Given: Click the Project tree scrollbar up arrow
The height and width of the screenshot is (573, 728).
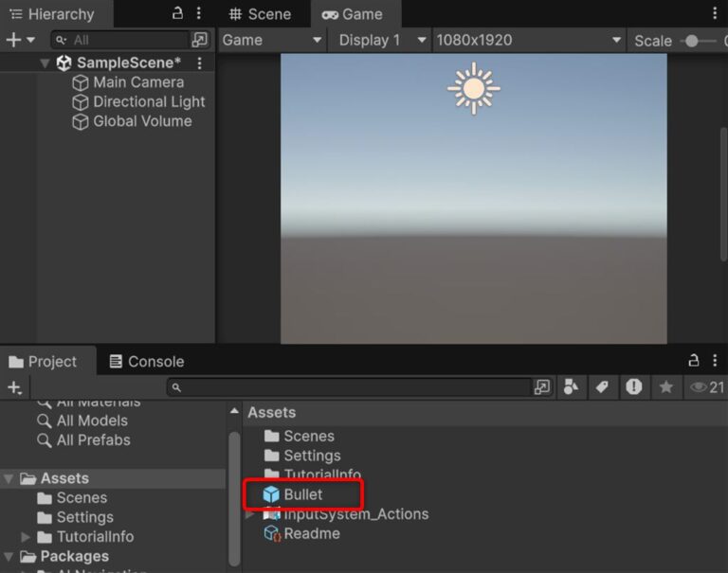Looking at the screenshot, I should (234, 411).
